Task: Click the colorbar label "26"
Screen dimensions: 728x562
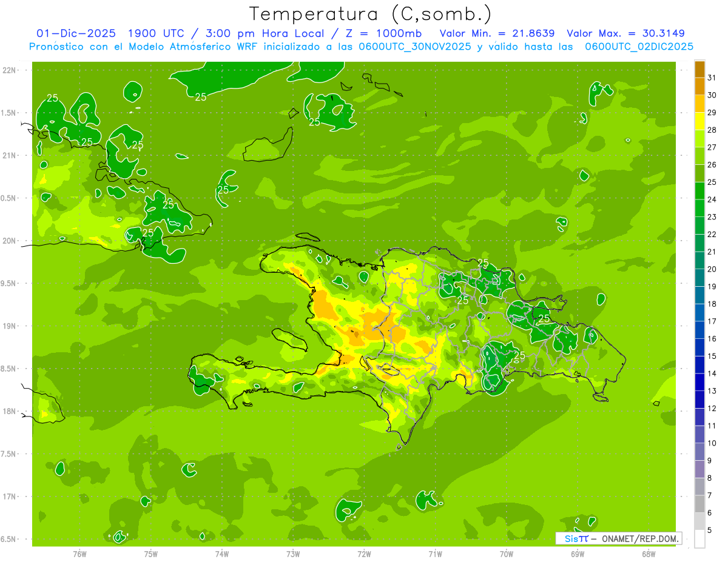Action: (x=712, y=164)
